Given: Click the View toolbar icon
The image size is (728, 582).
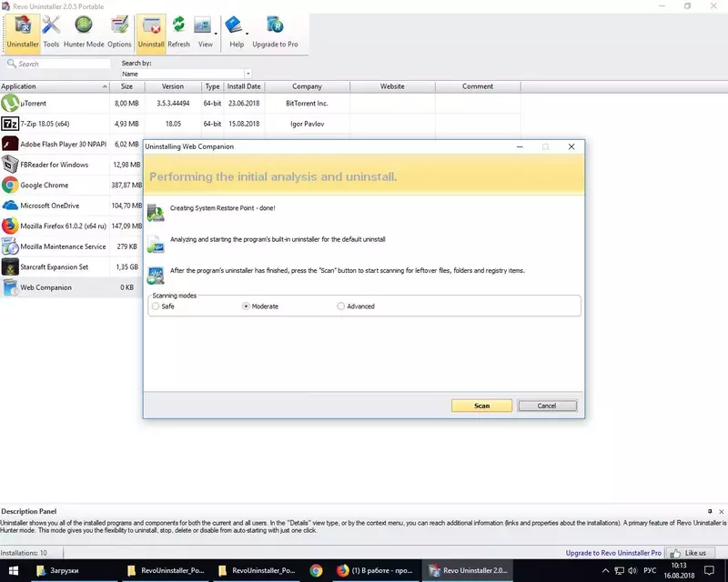Looking at the screenshot, I should point(203,32).
